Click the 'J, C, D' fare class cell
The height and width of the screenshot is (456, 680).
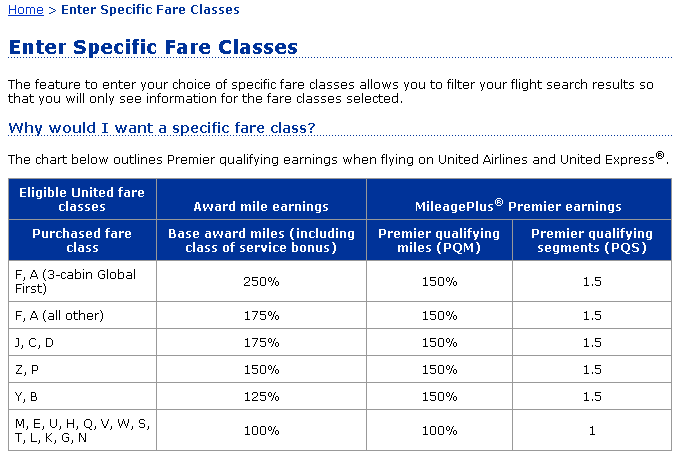coord(37,343)
